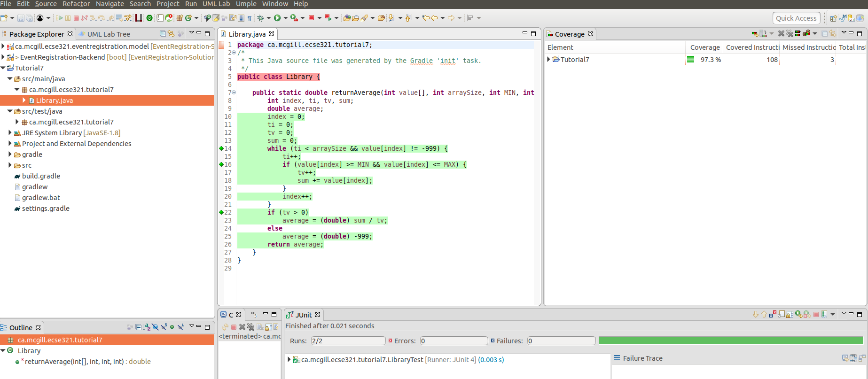This screenshot has height=379, width=868.
Task: Expand the Tutorial7 row in Coverage view
Action: click(548, 60)
